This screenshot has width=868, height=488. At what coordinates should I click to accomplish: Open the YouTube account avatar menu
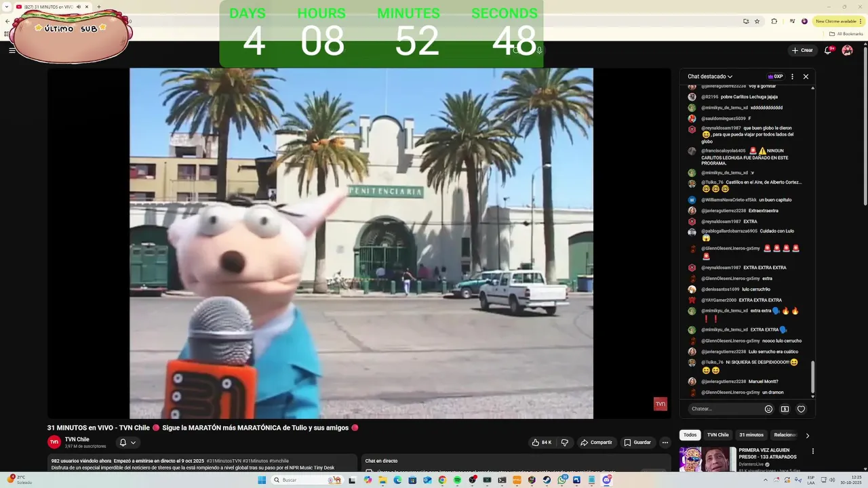[x=847, y=50]
